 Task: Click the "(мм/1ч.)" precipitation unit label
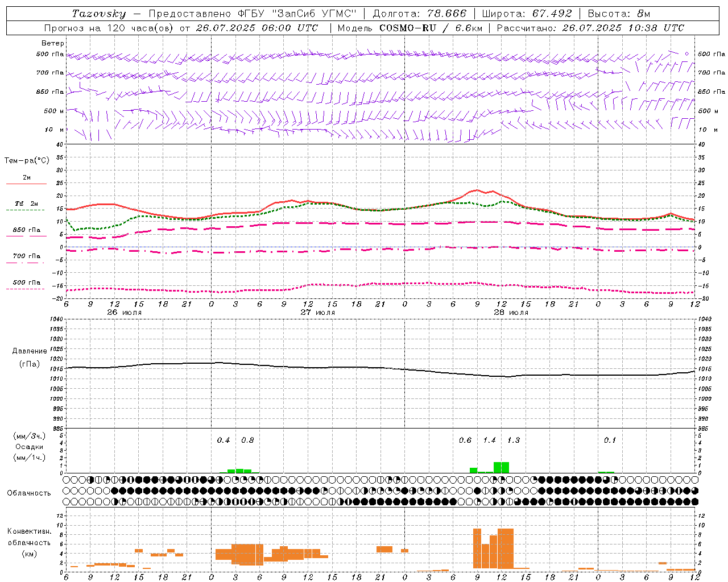(x=29, y=458)
